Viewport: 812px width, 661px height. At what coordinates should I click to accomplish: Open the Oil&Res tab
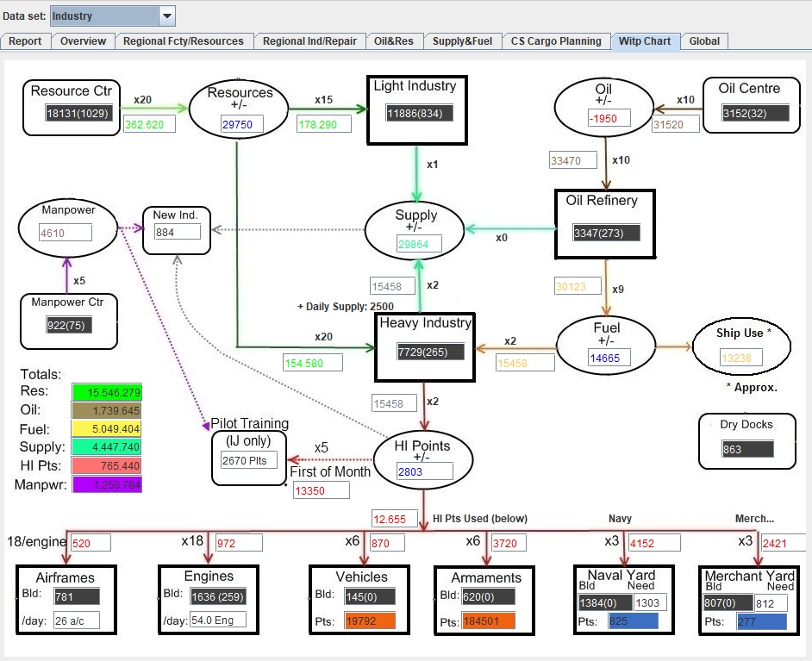click(x=394, y=41)
